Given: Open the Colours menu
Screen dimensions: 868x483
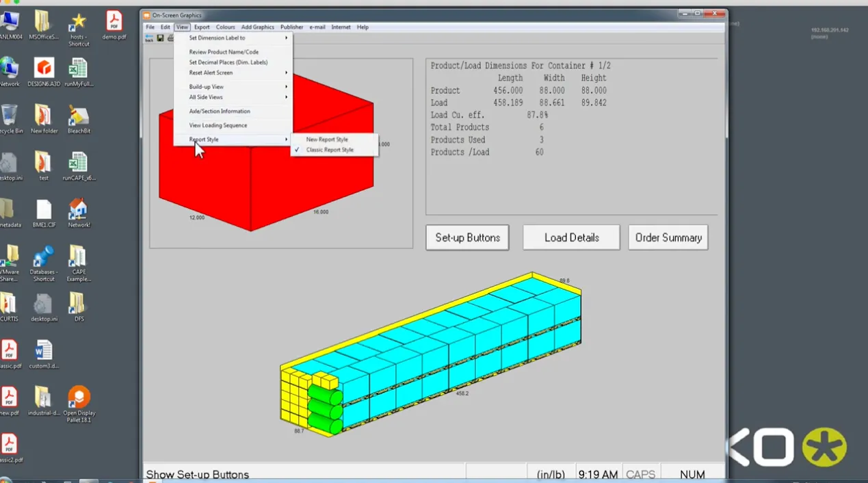Looking at the screenshot, I should [x=225, y=27].
